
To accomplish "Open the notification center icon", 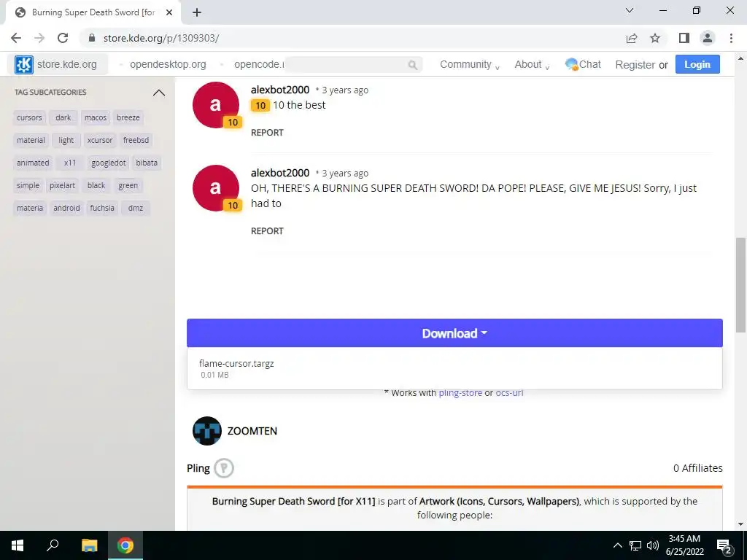I will click(x=724, y=546).
